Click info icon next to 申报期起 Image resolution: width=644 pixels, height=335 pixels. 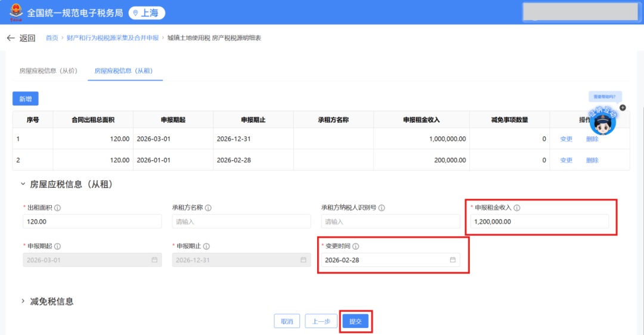58,246
